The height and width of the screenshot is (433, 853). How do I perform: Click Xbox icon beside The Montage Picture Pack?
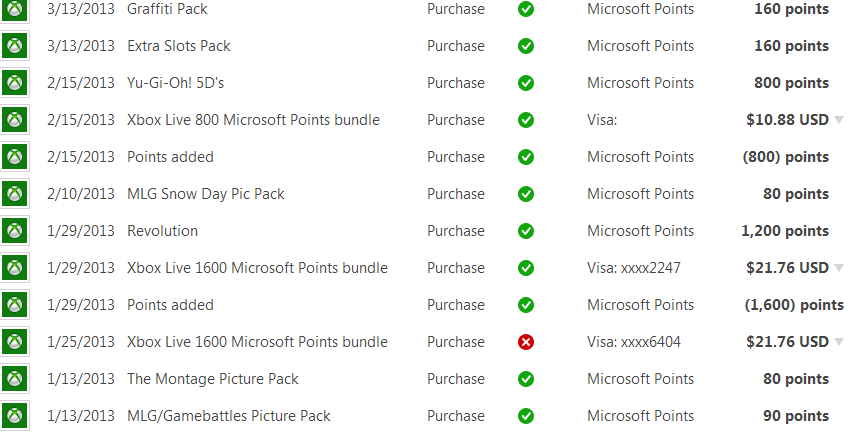tap(15, 379)
